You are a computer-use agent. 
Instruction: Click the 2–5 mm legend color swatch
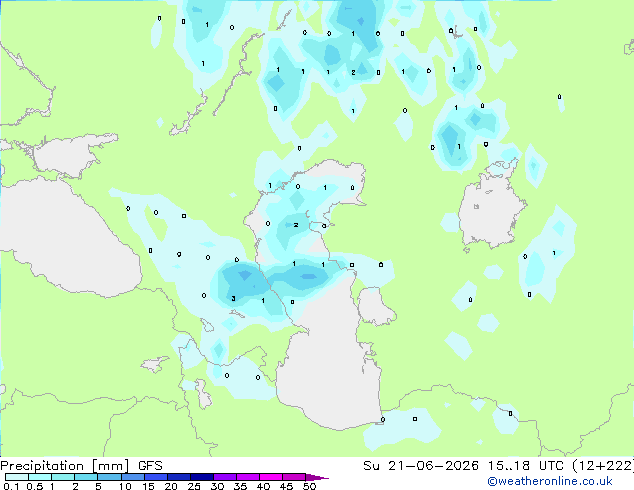(86, 477)
